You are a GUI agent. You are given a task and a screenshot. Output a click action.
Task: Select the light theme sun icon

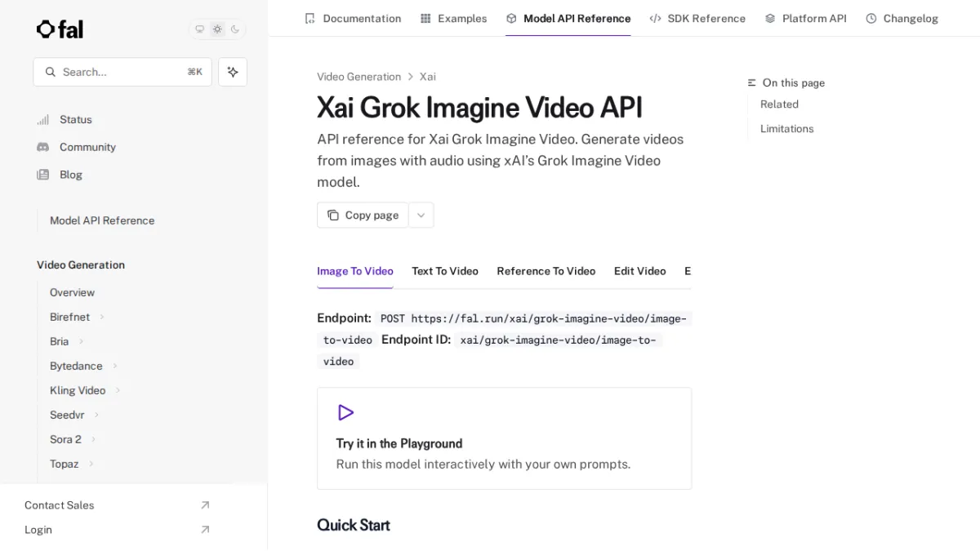[217, 29]
